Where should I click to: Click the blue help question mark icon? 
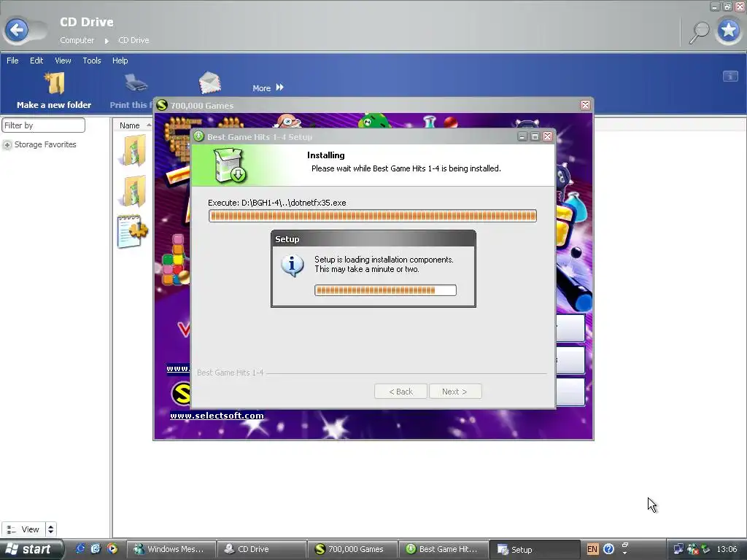608,549
